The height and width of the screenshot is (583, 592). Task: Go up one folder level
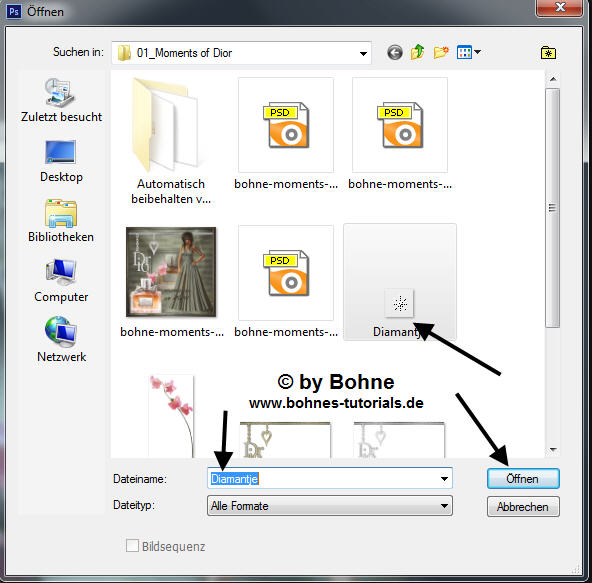point(418,52)
